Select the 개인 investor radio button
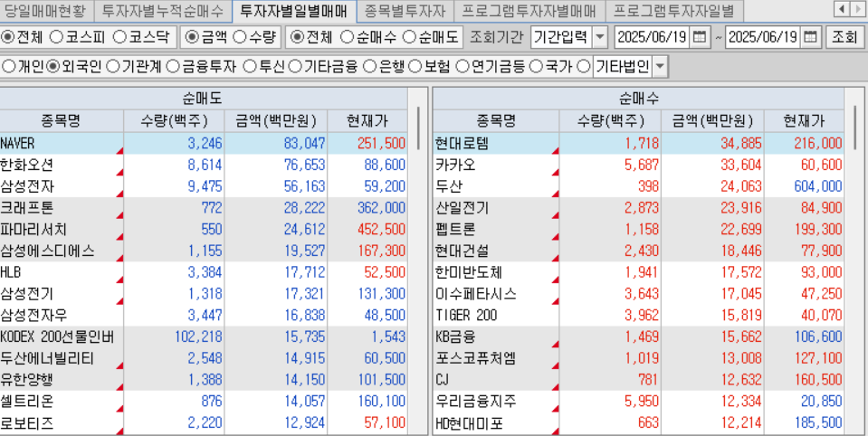Viewport: 868px width, 436px height. tap(8, 67)
